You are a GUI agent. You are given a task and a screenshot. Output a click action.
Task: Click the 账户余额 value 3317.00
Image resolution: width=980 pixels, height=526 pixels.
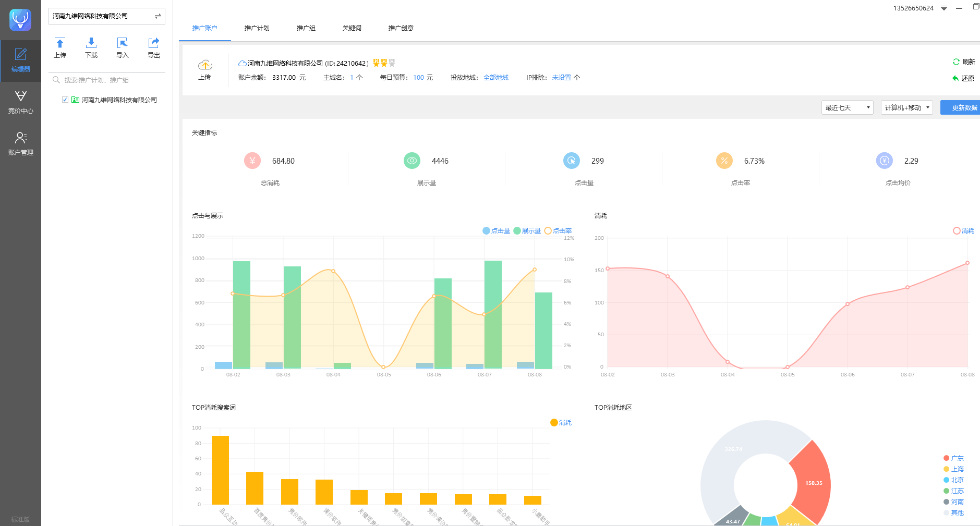[x=284, y=78]
